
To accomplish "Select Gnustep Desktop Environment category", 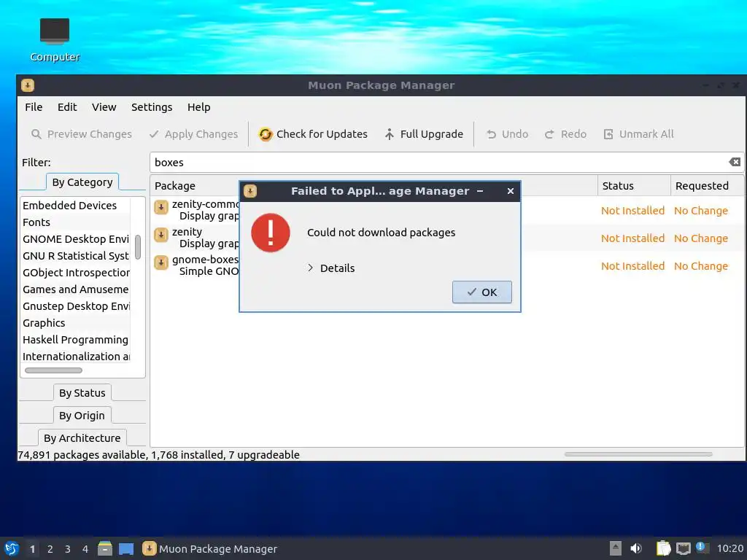I will [x=75, y=306].
